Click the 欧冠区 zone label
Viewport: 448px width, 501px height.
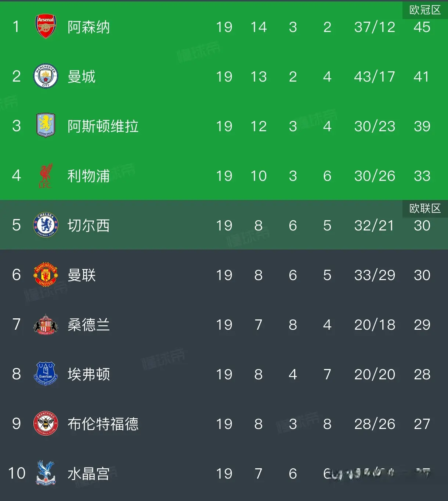coord(425,10)
